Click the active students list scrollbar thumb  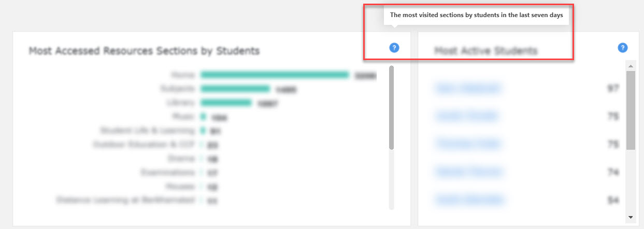pyautogui.click(x=631, y=110)
